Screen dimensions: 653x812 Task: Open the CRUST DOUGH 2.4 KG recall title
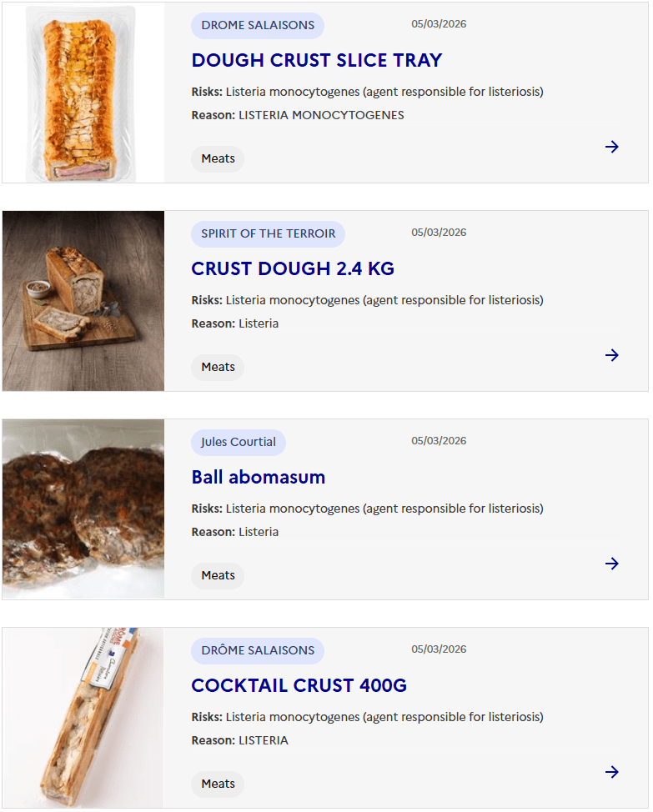click(293, 268)
